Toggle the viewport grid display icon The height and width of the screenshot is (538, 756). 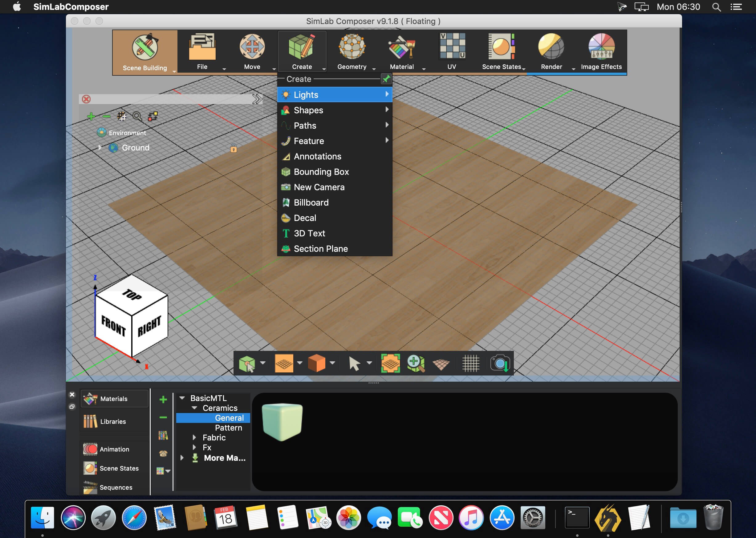(x=471, y=363)
